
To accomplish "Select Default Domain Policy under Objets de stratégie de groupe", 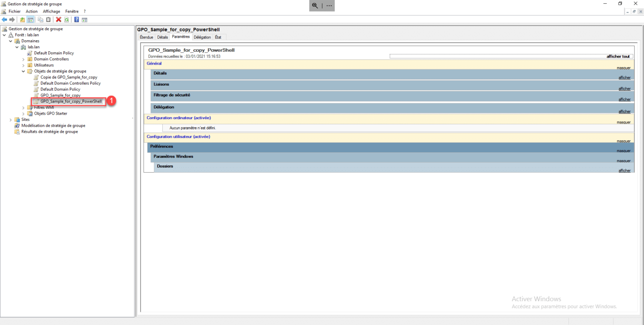I will coord(60,89).
